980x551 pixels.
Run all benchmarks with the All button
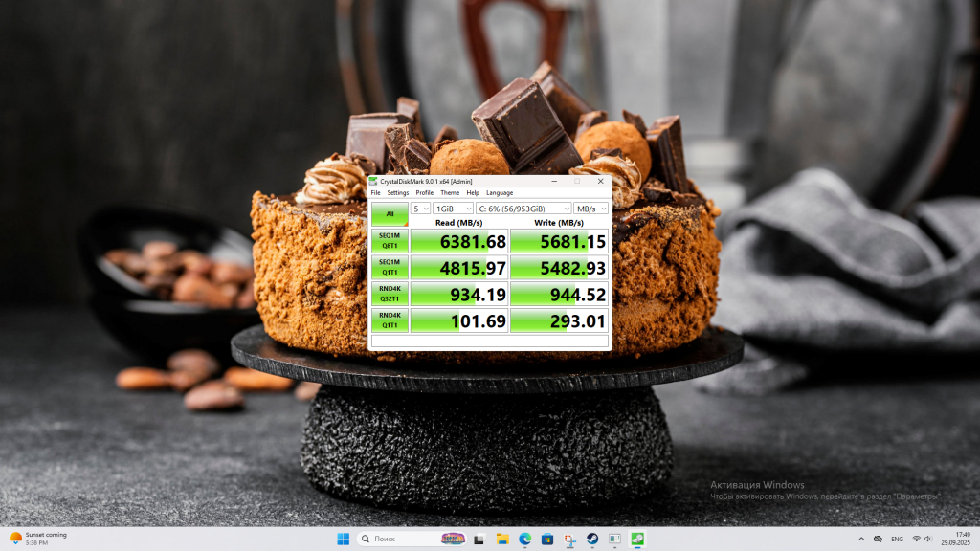[x=390, y=214]
